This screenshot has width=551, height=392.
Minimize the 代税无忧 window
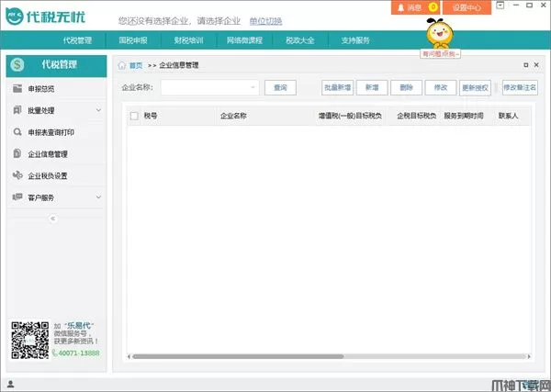click(516, 5)
